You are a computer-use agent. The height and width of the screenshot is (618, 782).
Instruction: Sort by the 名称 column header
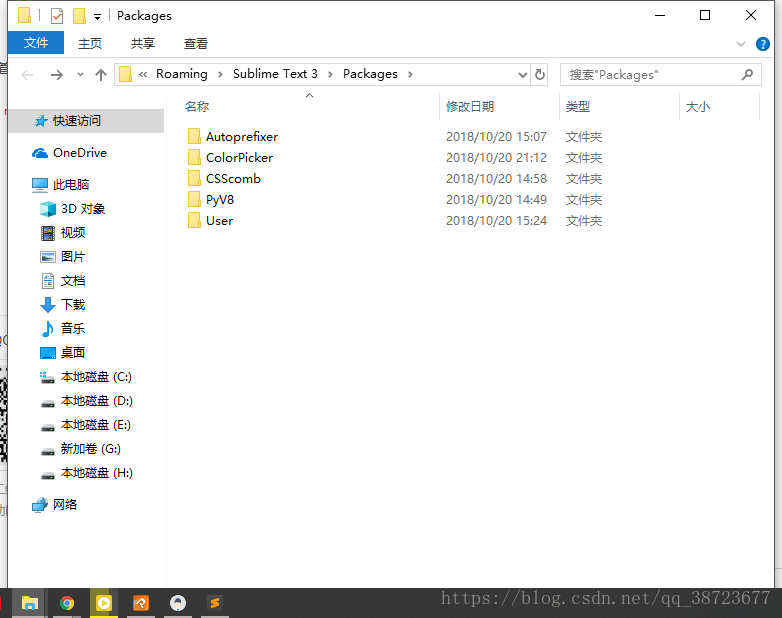pos(197,106)
